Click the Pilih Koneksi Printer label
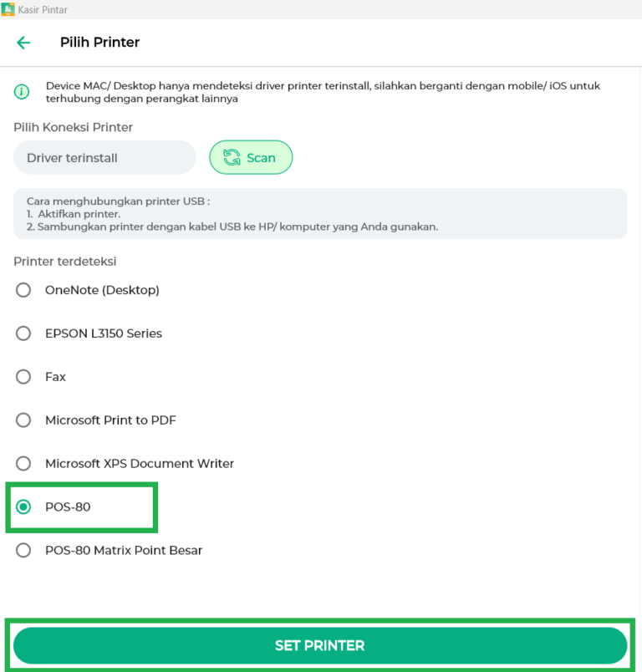This screenshot has width=642, height=672. point(73,127)
